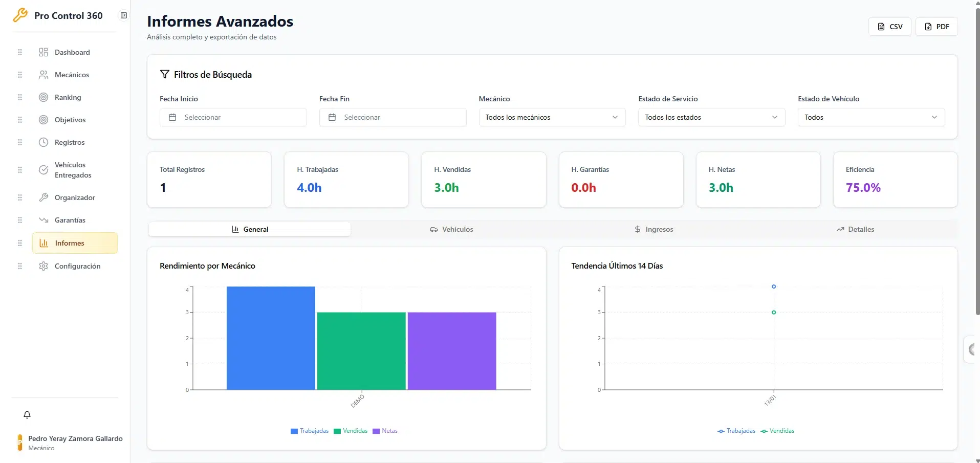Open notifications bell icon
Viewport: 980px width, 463px height.
tap(27, 415)
